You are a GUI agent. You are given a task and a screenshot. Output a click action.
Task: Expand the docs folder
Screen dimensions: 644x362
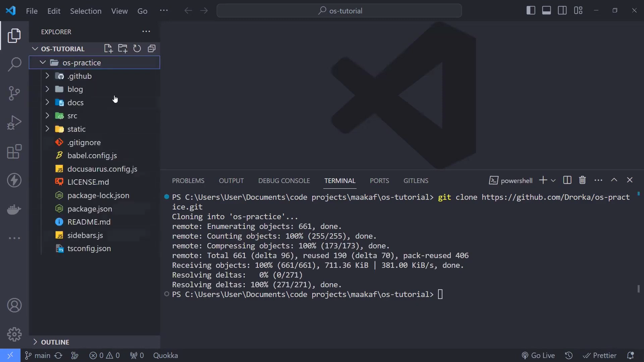tap(75, 103)
